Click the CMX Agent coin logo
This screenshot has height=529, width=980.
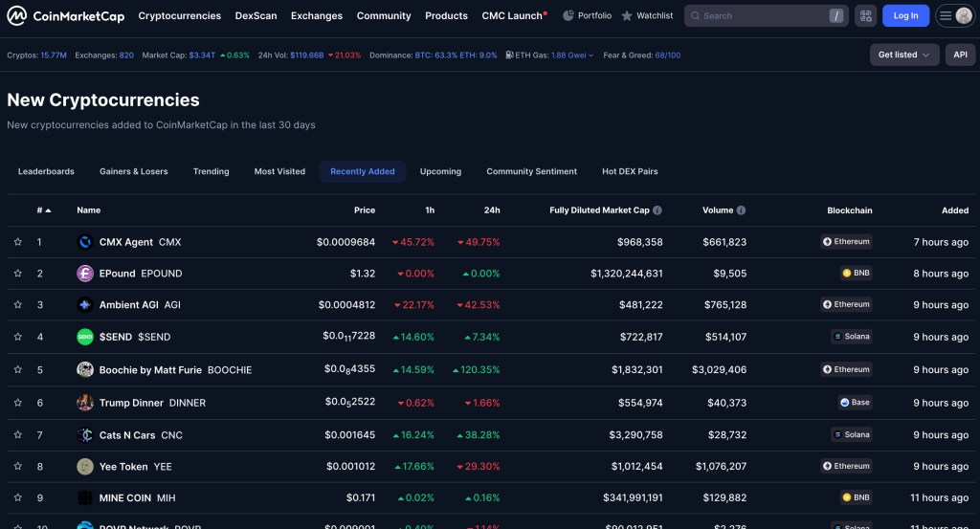point(84,242)
